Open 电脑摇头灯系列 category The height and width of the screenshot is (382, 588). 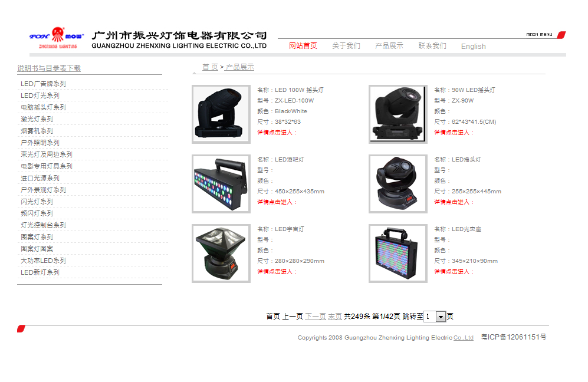[43, 108]
